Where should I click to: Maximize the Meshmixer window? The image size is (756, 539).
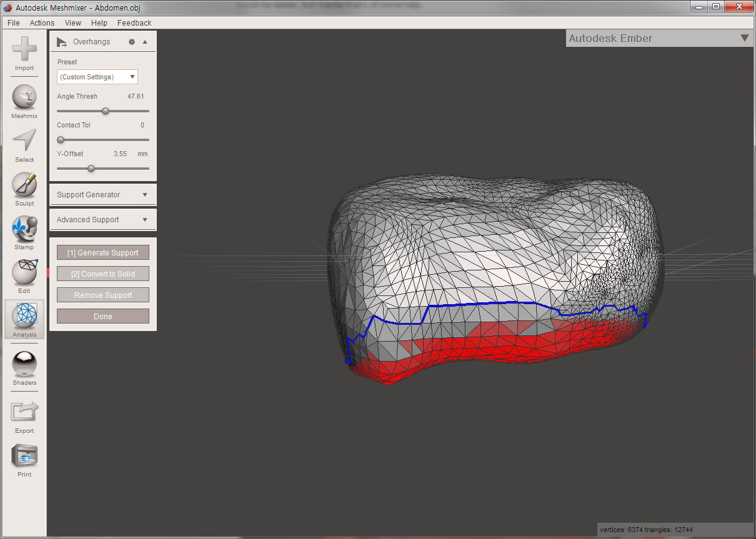716,6
